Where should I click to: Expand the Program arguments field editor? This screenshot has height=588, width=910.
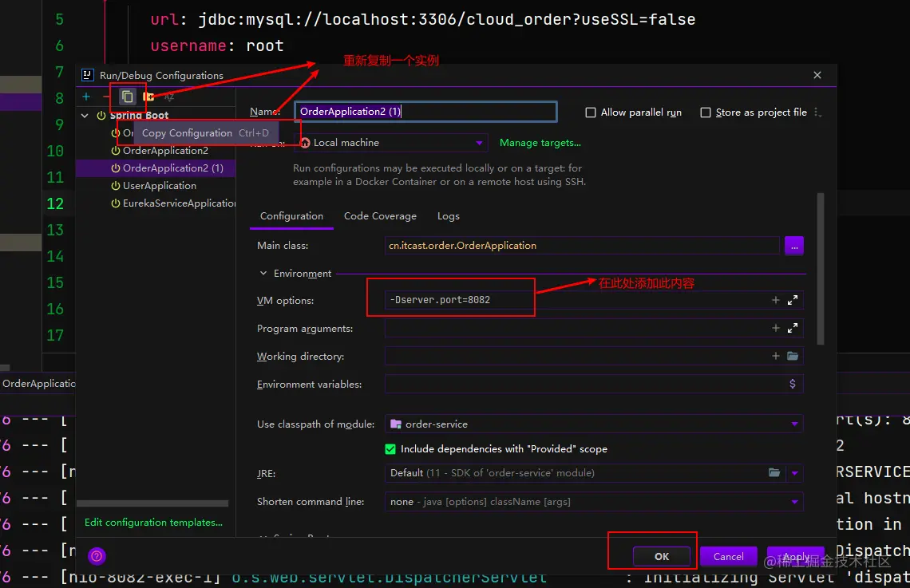pyautogui.click(x=793, y=328)
